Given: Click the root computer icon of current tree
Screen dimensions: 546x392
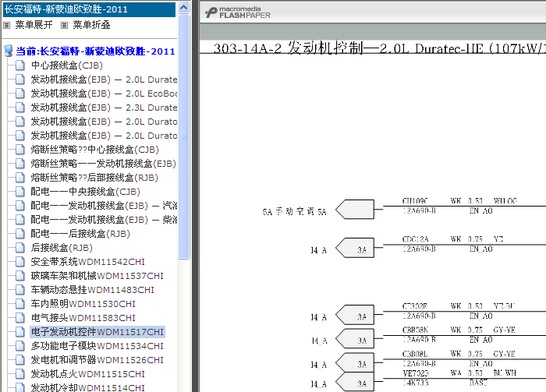Looking at the screenshot, I should (9, 51).
